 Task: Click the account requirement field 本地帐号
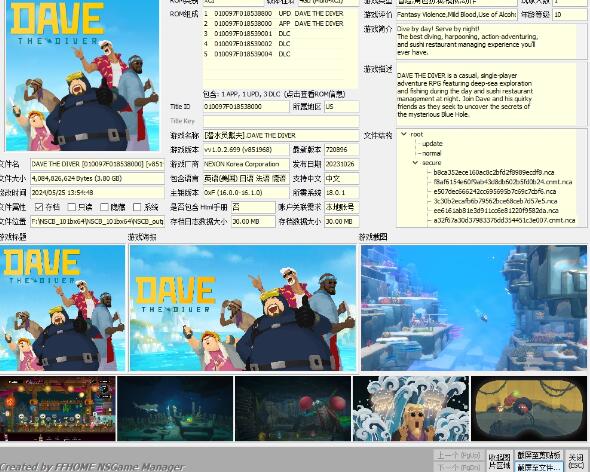tap(342, 207)
